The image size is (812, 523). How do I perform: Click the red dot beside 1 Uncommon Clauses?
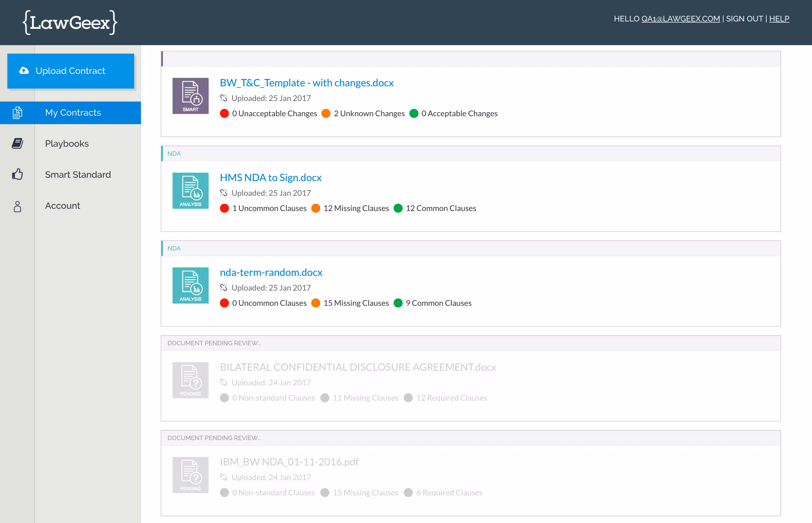click(x=224, y=208)
